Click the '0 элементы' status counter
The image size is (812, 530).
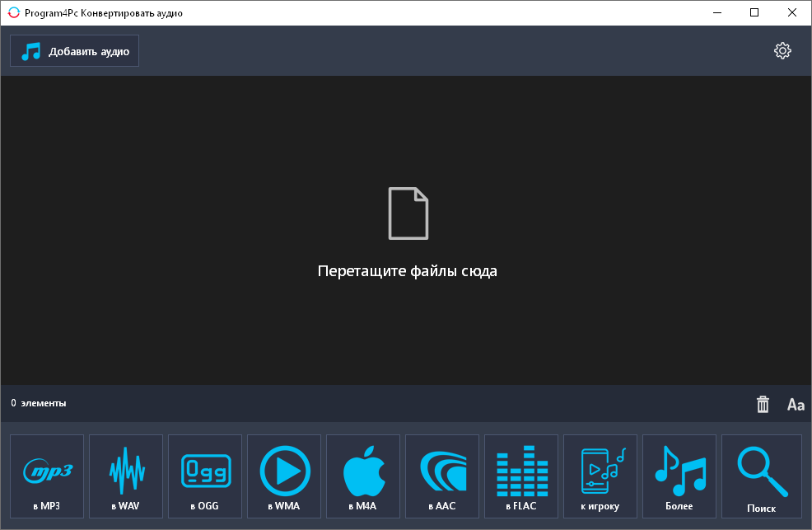[x=39, y=404]
